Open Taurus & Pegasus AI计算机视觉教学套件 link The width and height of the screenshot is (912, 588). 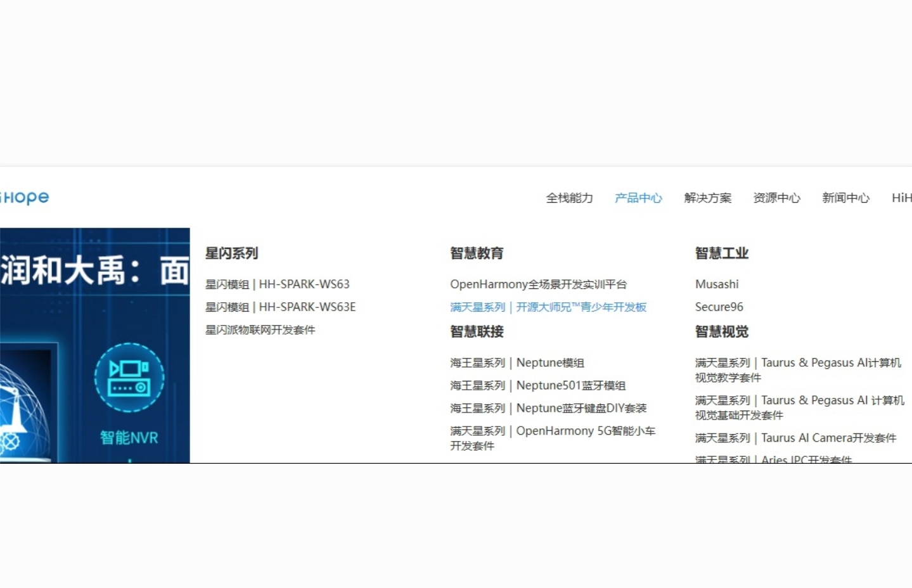click(x=798, y=370)
